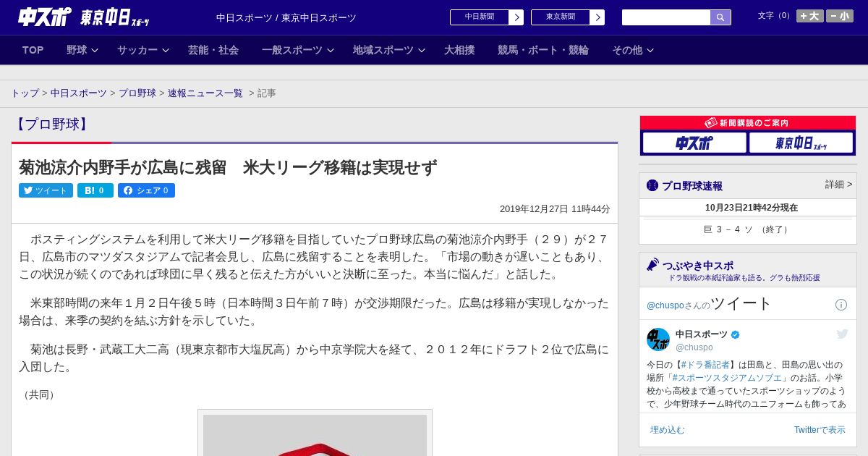Viewport: 868px width, 456px height.
Task: Increase text size with 大 button
Action: pyautogui.click(x=810, y=16)
